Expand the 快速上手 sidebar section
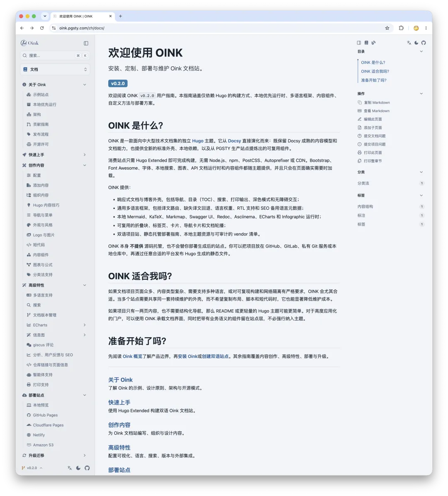The width and height of the screenshot is (448, 496). (85, 155)
